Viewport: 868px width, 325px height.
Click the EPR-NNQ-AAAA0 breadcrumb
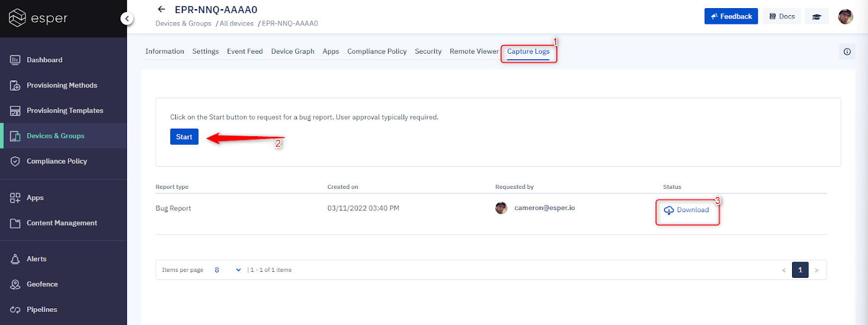click(290, 23)
